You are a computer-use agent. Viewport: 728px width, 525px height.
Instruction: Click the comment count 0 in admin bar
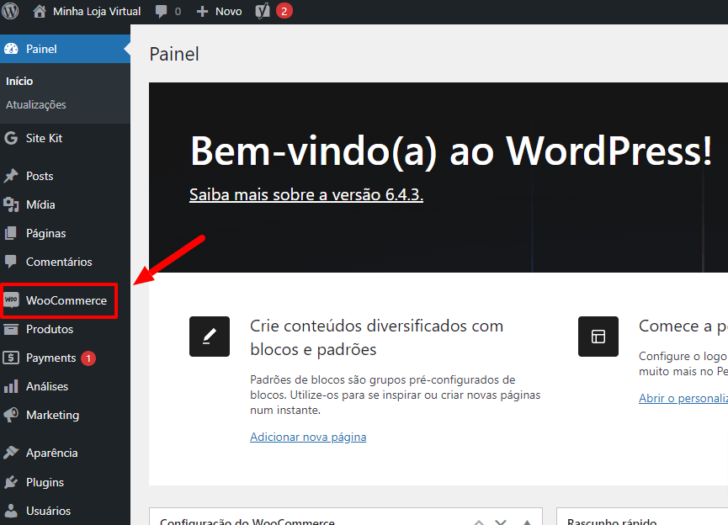pos(178,11)
